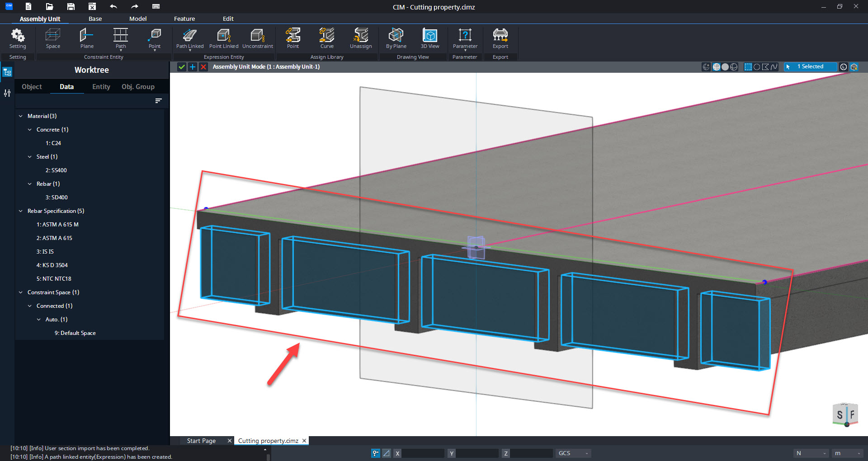Collapse the Rebar (1) node
Image resolution: width=868 pixels, height=461 pixels.
click(30, 184)
